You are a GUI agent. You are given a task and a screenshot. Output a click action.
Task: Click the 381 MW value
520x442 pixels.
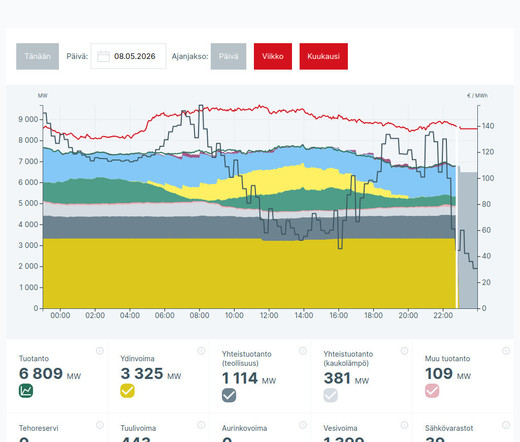346,378
